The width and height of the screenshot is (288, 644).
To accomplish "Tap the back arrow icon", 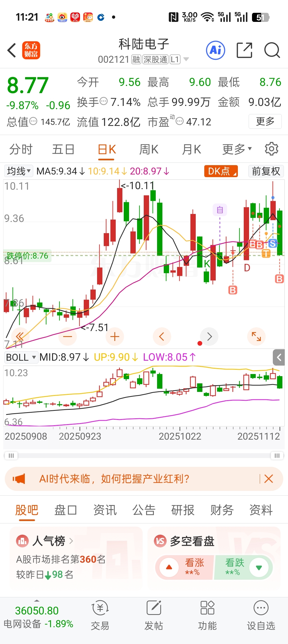I will click(12, 50).
